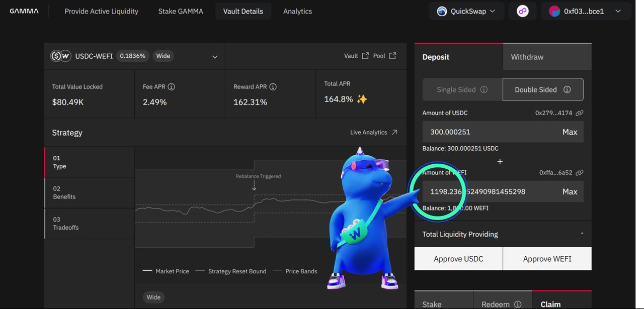
Task: Click Redeem info icon
Action: (518, 304)
